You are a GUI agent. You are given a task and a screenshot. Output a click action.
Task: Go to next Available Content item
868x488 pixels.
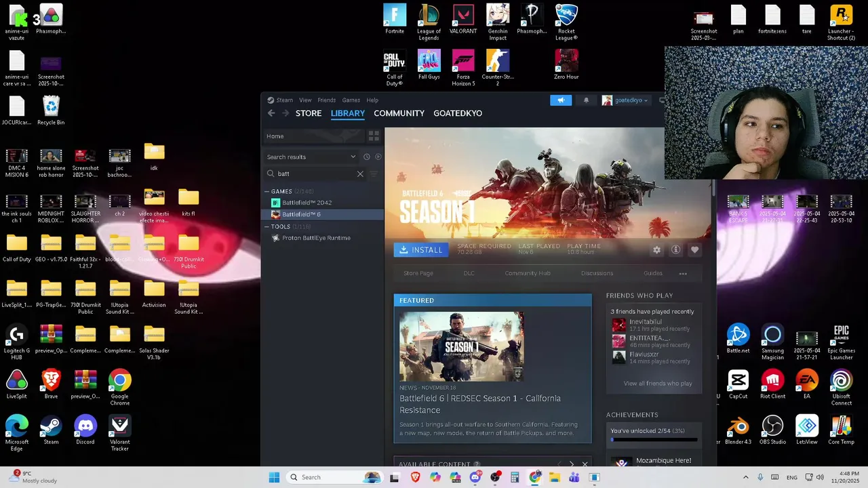tap(572, 465)
